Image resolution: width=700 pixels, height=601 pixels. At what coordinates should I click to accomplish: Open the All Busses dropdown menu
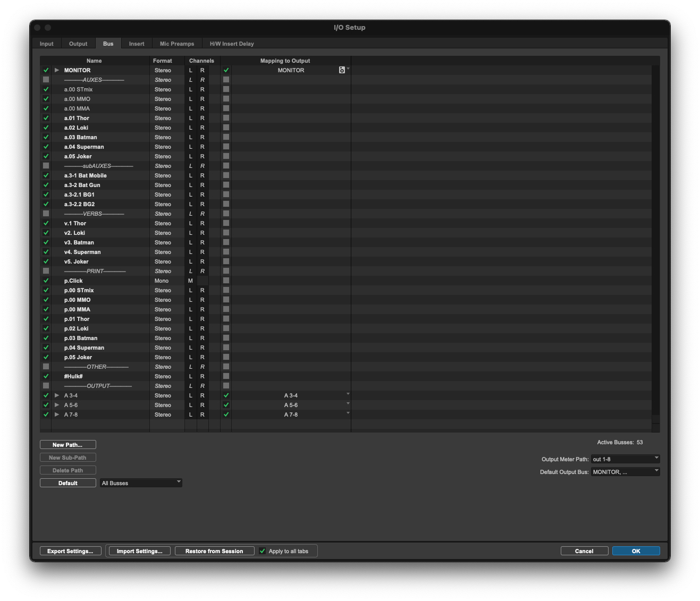tap(141, 483)
